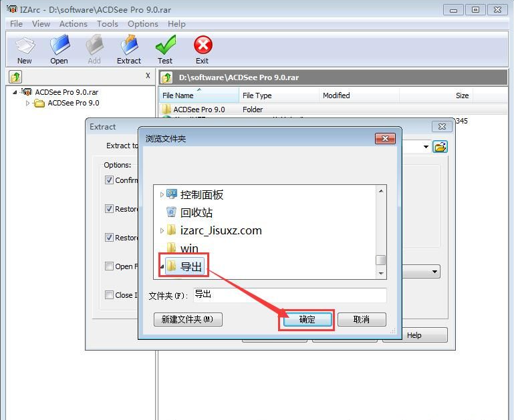Sort by Modified column header
514x420 pixels.
[x=360, y=95]
